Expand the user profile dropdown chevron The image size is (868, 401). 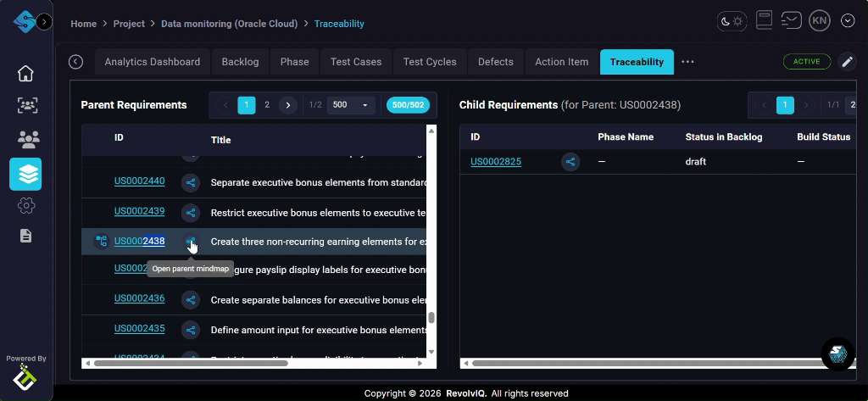point(848,21)
